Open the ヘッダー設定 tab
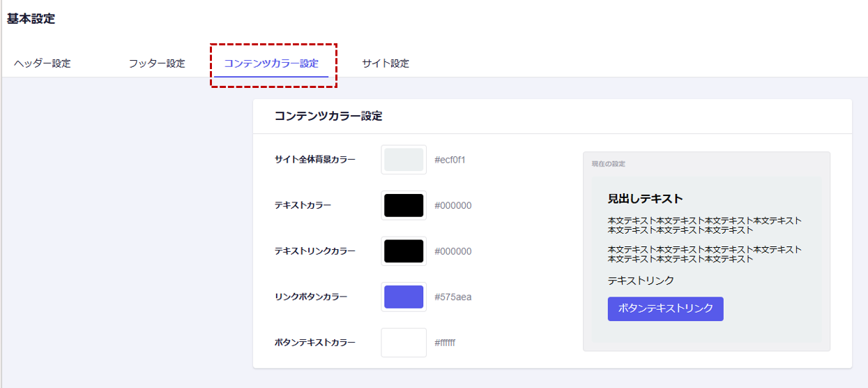The image size is (868, 388). [43, 64]
